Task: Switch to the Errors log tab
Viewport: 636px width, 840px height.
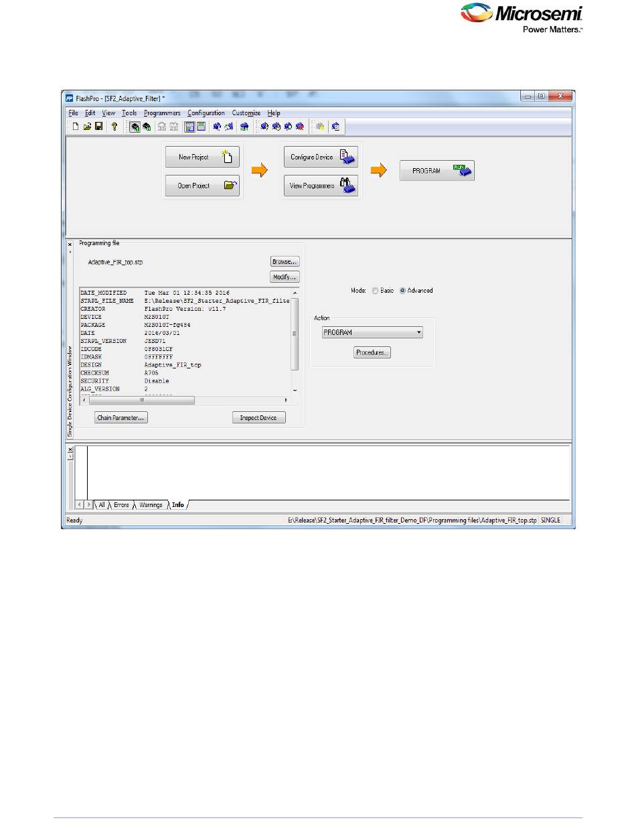Action: [121, 505]
